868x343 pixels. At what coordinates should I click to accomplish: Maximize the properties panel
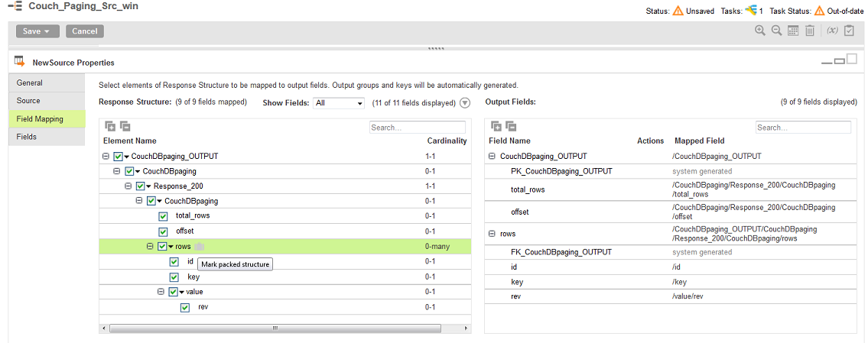pyautogui.click(x=851, y=59)
